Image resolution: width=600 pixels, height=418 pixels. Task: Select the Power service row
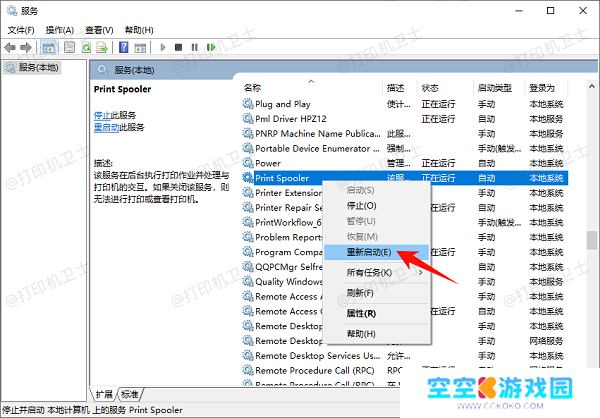coord(405,163)
